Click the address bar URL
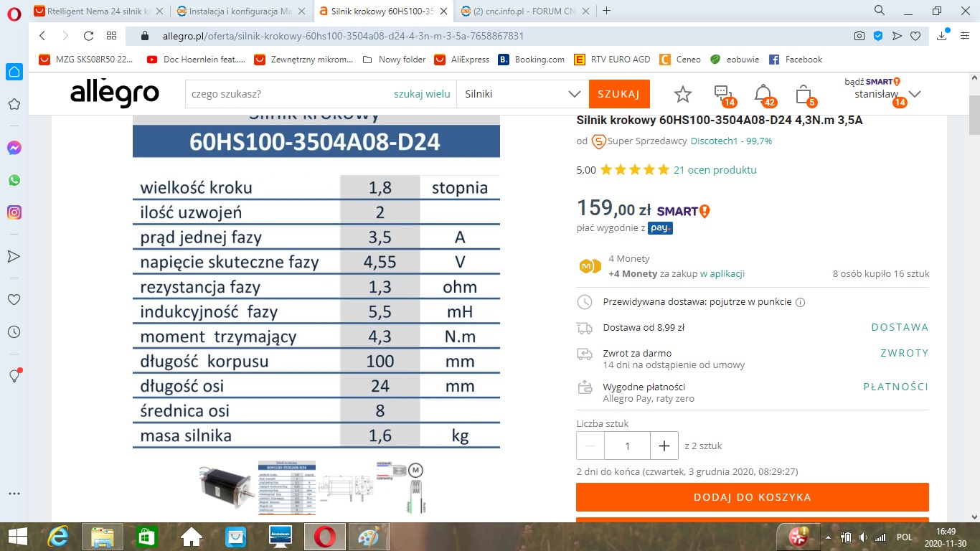 (x=344, y=36)
